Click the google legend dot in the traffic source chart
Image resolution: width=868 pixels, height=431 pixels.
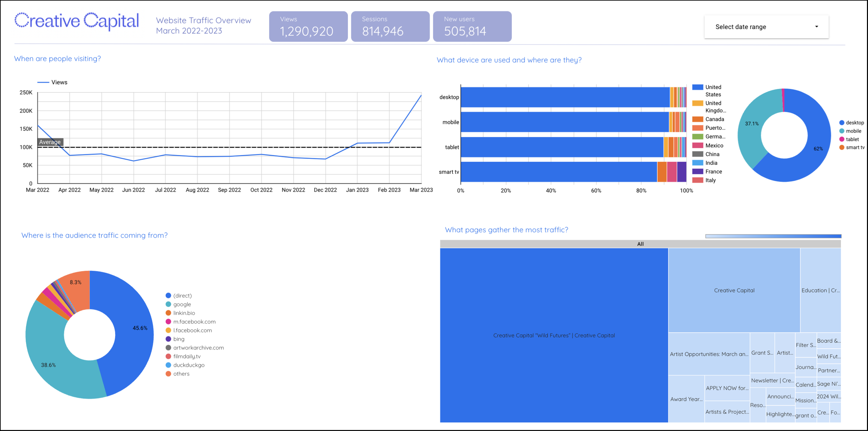(168, 304)
